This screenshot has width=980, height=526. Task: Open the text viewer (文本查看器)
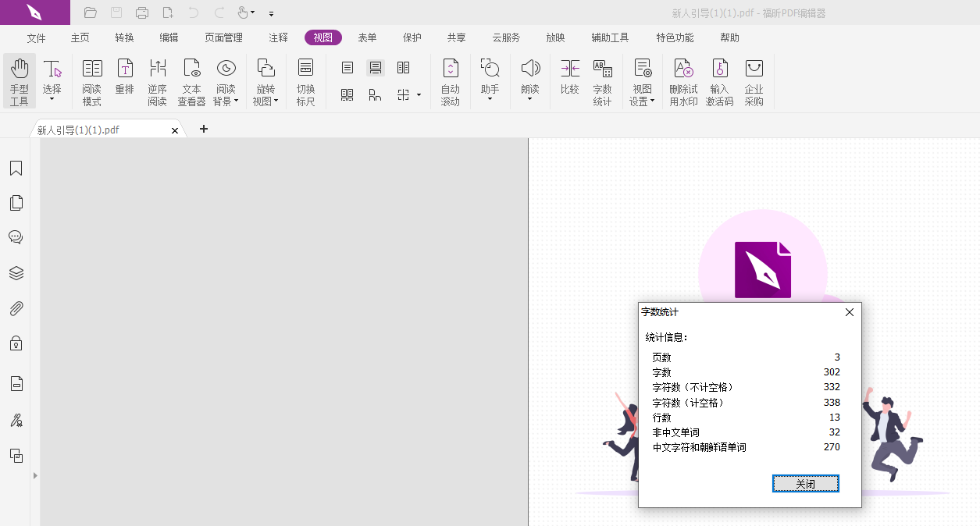coord(191,81)
